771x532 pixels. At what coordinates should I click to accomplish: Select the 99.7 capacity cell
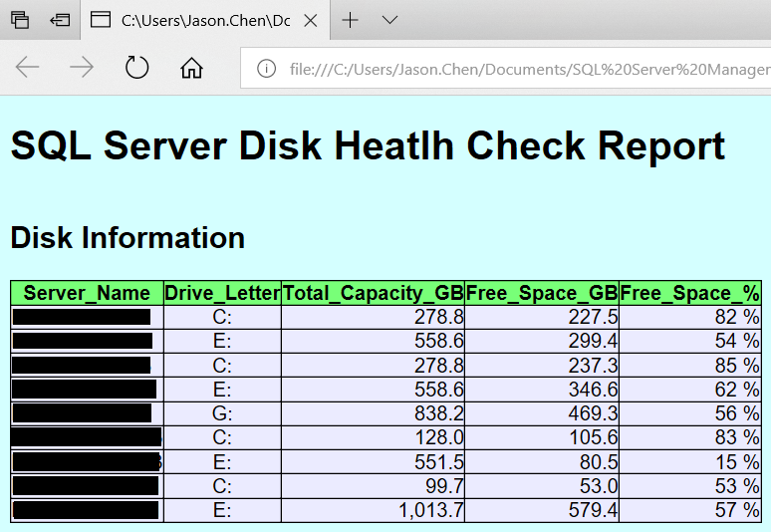(x=374, y=486)
